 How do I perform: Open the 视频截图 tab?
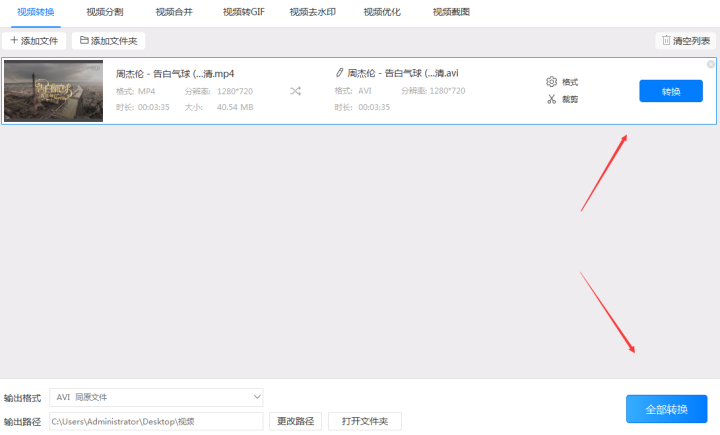coord(451,12)
